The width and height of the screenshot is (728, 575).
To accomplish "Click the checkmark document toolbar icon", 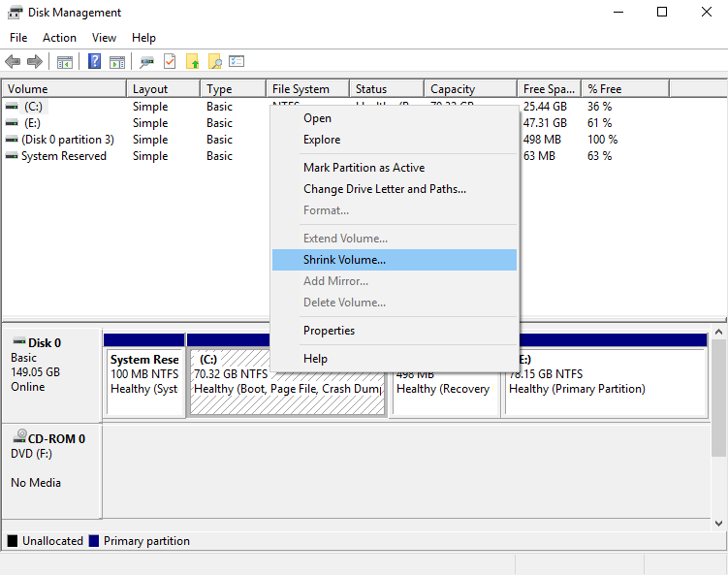I will [x=170, y=61].
